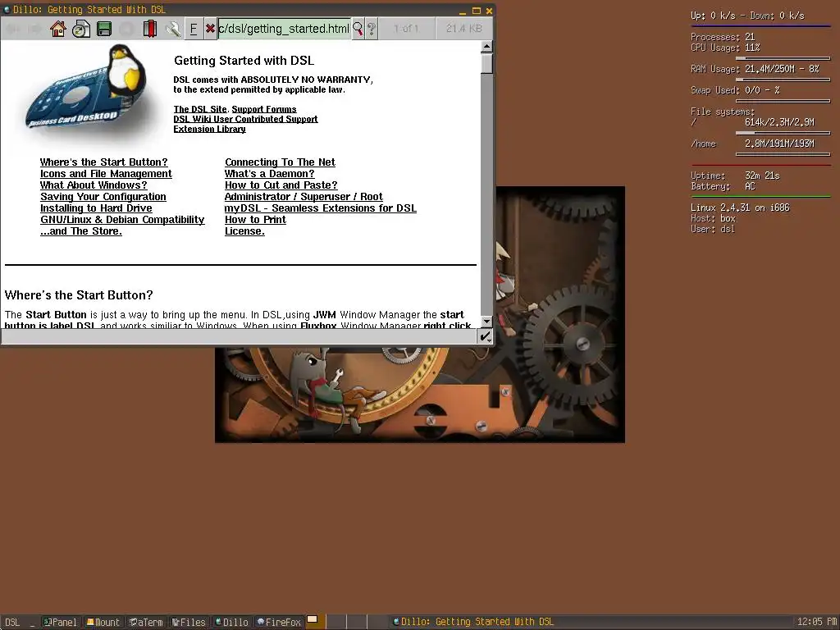Open ...and The Store. link
This screenshot has height=630, width=840.
pyautogui.click(x=81, y=231)
